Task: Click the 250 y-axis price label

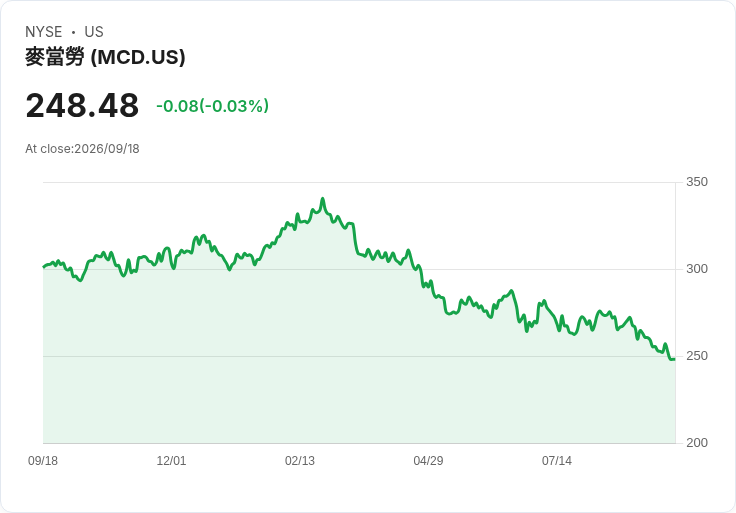Action: pos(697,356)
